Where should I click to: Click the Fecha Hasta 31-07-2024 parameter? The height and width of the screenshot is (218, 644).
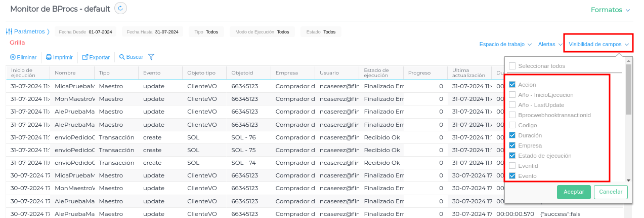click(152, 31)
